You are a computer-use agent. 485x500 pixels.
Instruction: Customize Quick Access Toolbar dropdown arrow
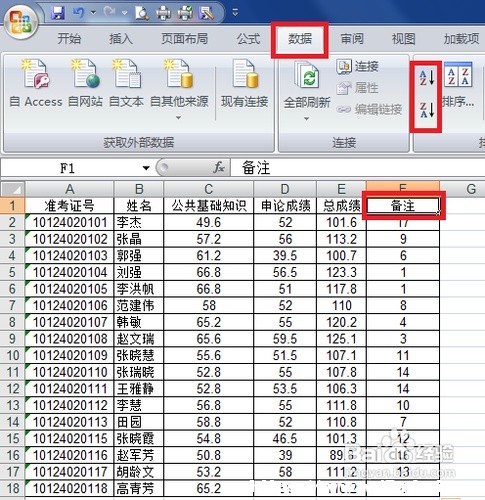[235, 13]
